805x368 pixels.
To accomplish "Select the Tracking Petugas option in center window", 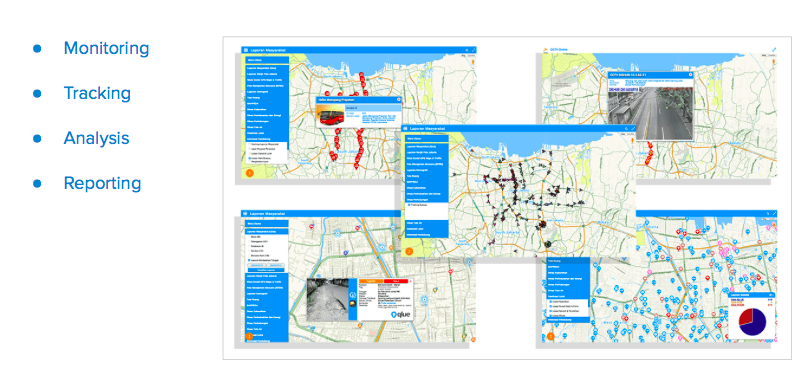I will [x=409, y=205].
